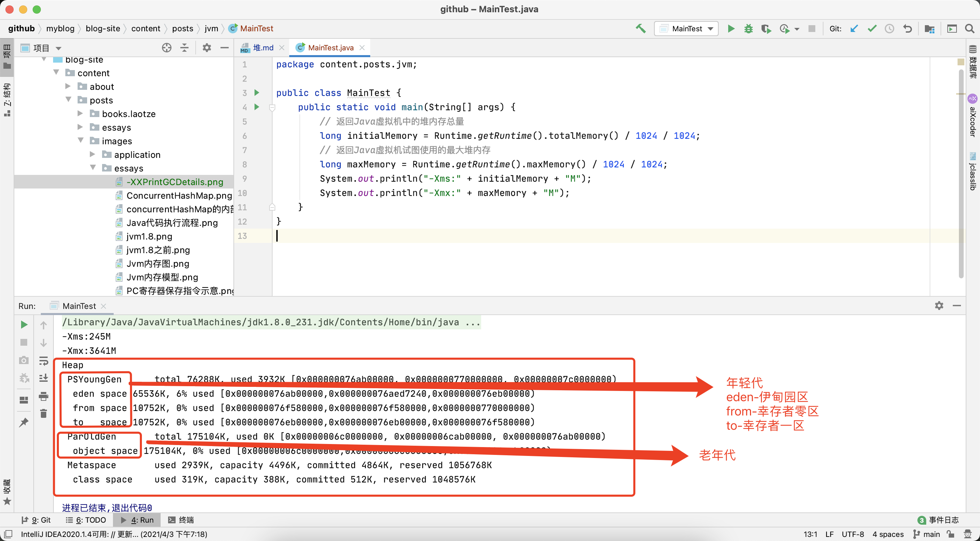This screenshot has height=541, width=980.
Task: Open jclasslib side panel
Action: 973,171
